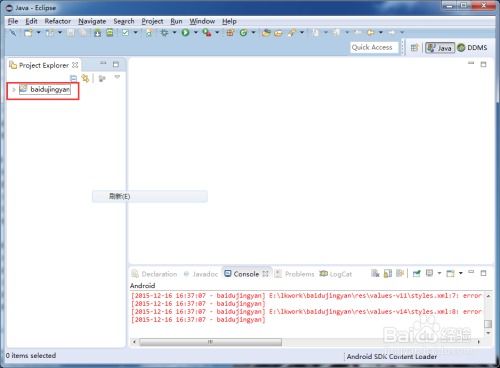The width and height of the screenshot is (500, 368).
Task: Click the Clear Console icon
Action: [x=375, y=274]
